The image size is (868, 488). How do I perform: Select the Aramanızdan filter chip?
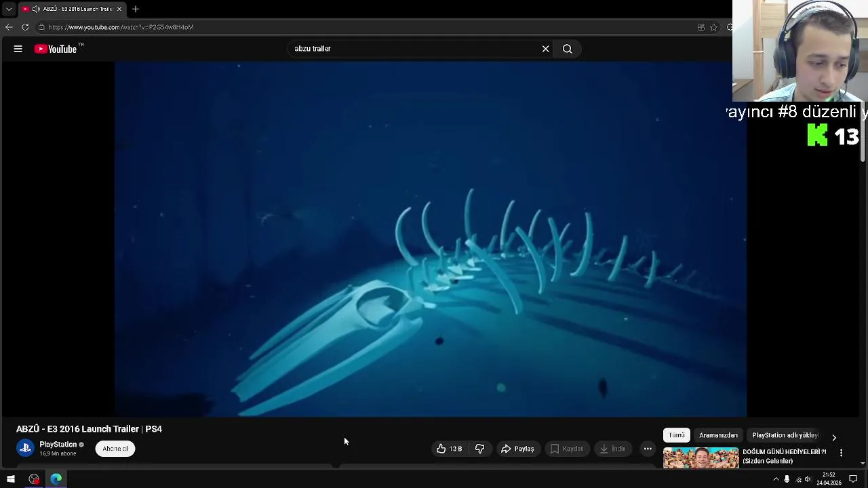coord(718,435)
